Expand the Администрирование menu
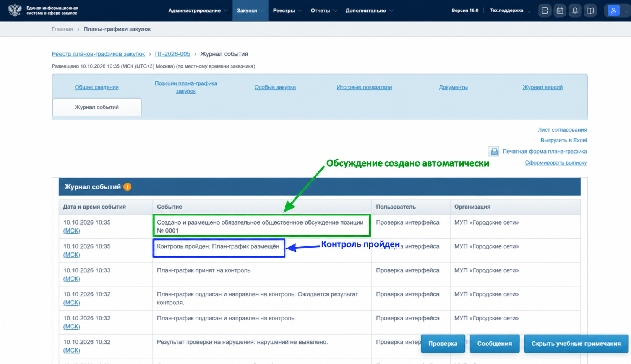Screen dimensions: 631x364 point(198,11)
